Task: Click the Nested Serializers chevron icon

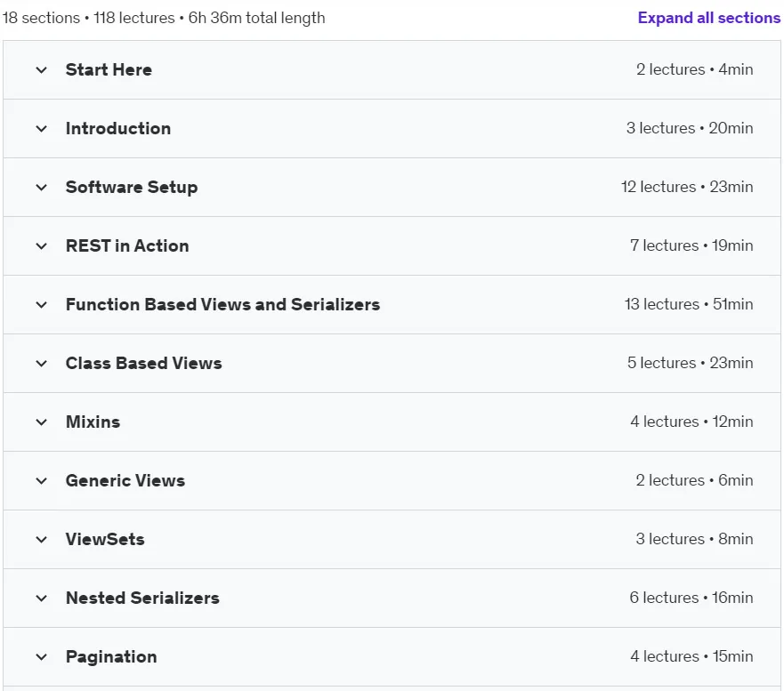Action: coord(42,599)
